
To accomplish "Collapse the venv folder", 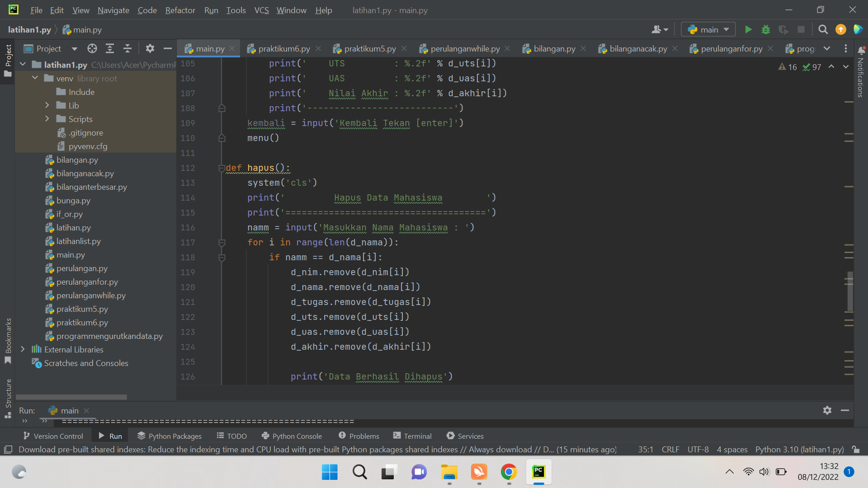I will click(35, 78).
